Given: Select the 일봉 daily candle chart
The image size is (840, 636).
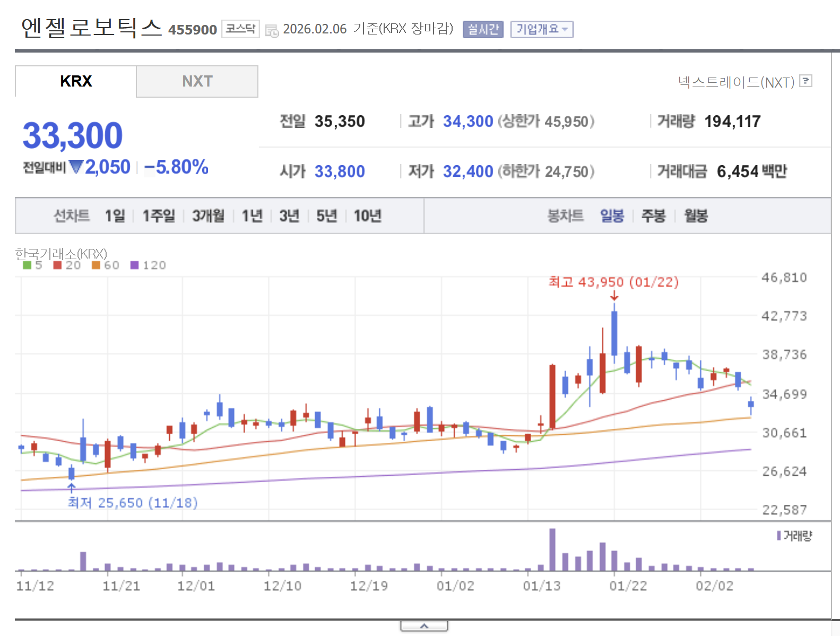Looking at the screenshot, I should (x=612, y=216).
